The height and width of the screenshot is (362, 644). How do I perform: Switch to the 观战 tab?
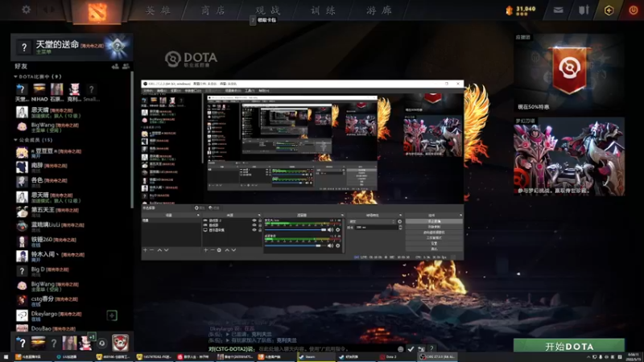(x=268, y=10)
